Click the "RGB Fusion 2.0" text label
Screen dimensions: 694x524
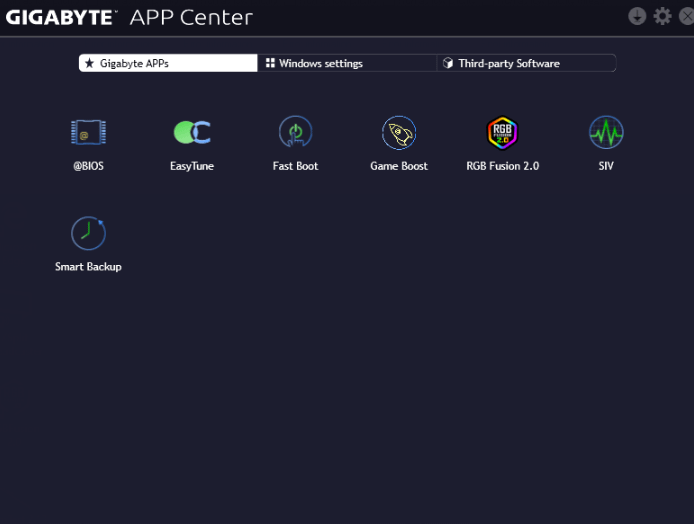502,166
